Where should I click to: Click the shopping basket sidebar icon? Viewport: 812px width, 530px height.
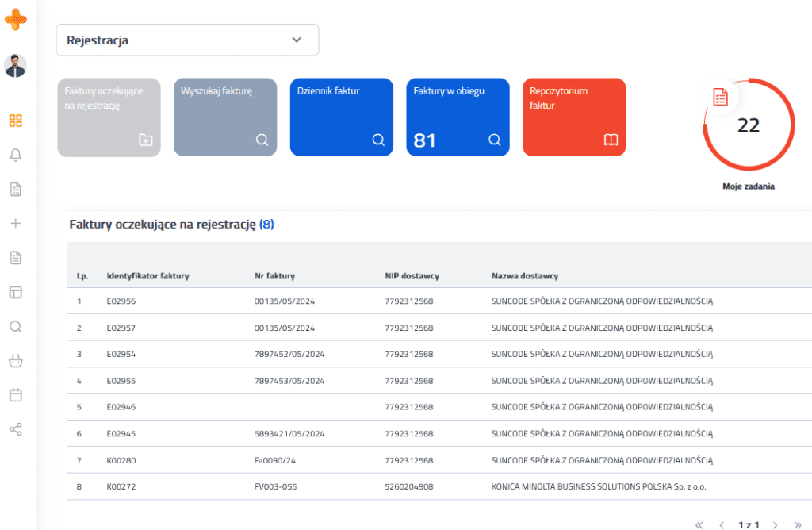point(16,360)
